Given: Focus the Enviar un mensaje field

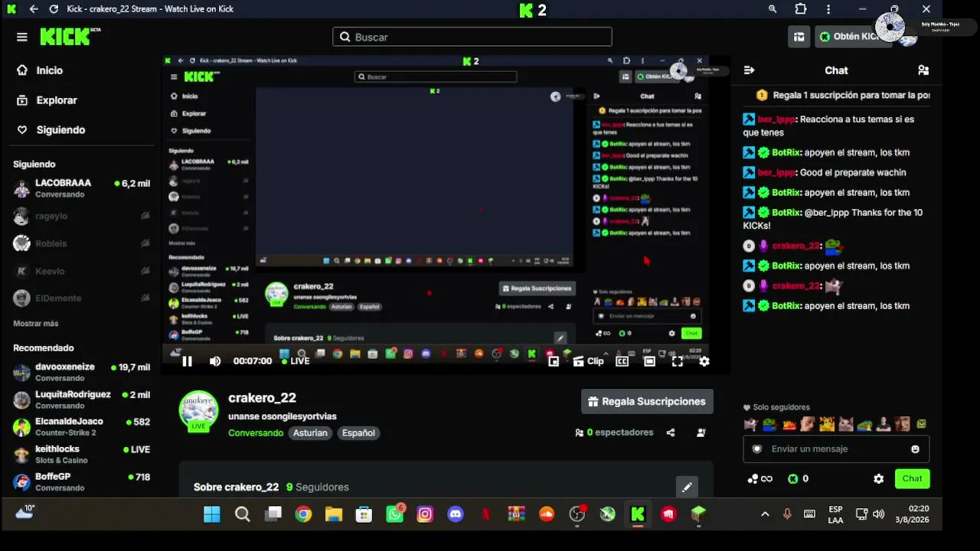Looking at the screenshot, I should [x=836, y=449].
